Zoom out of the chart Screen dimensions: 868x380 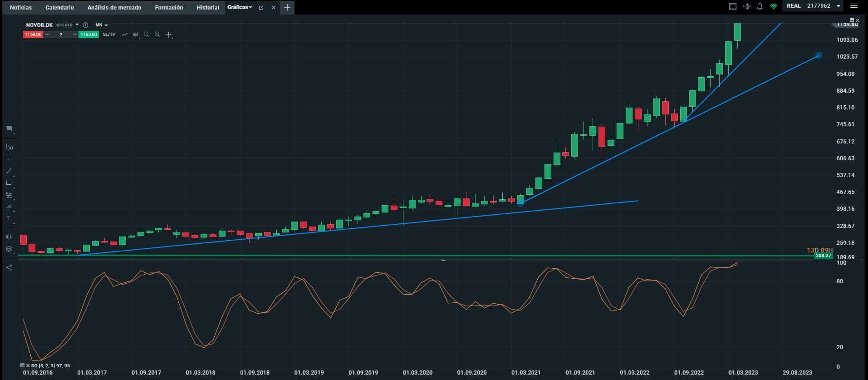[x=146, y=35]
